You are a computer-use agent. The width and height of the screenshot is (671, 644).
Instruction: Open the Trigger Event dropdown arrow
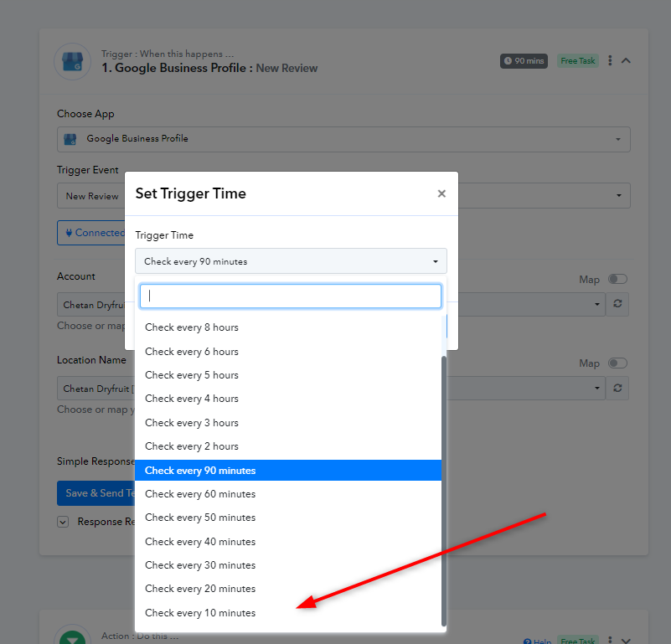(x=619, y=196)
